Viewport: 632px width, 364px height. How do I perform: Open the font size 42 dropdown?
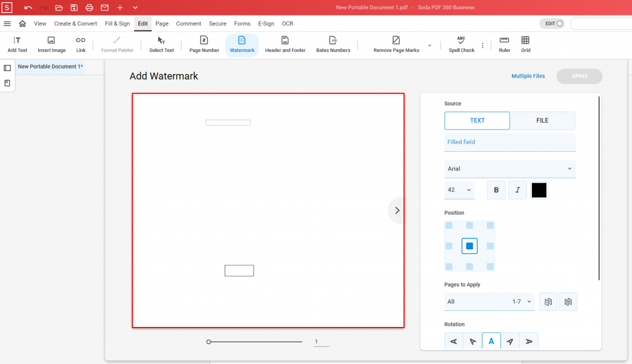pos(459,190)
